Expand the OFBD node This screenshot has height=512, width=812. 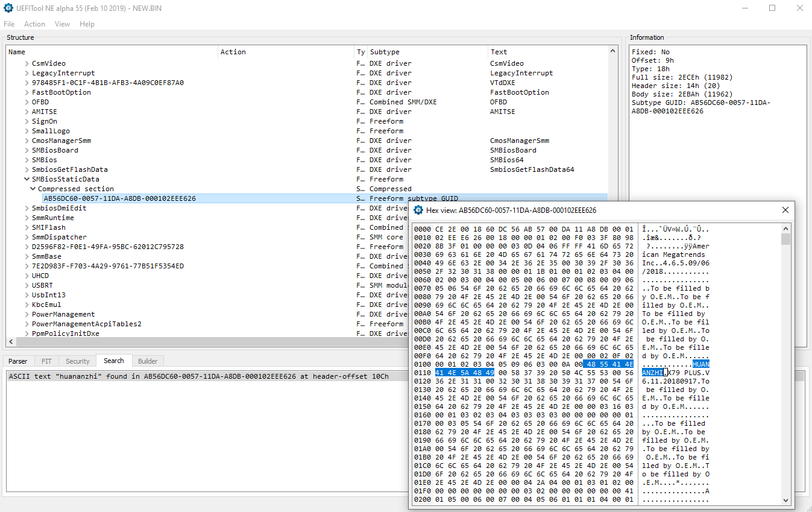27,102
